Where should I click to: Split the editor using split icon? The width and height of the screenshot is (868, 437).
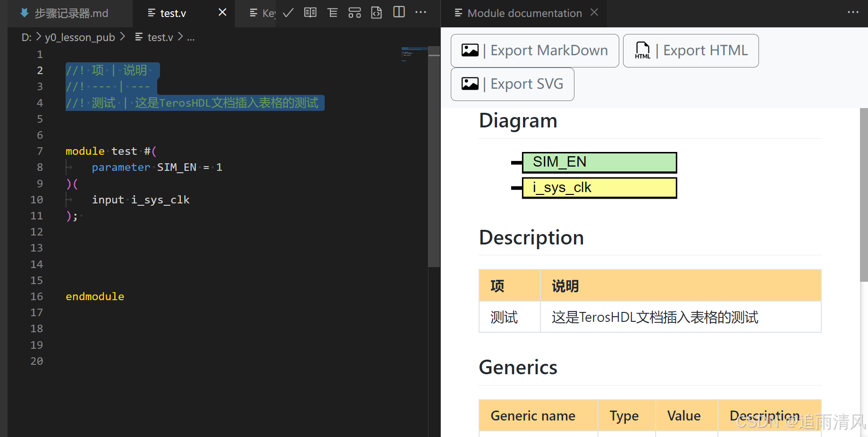(399, 13)
